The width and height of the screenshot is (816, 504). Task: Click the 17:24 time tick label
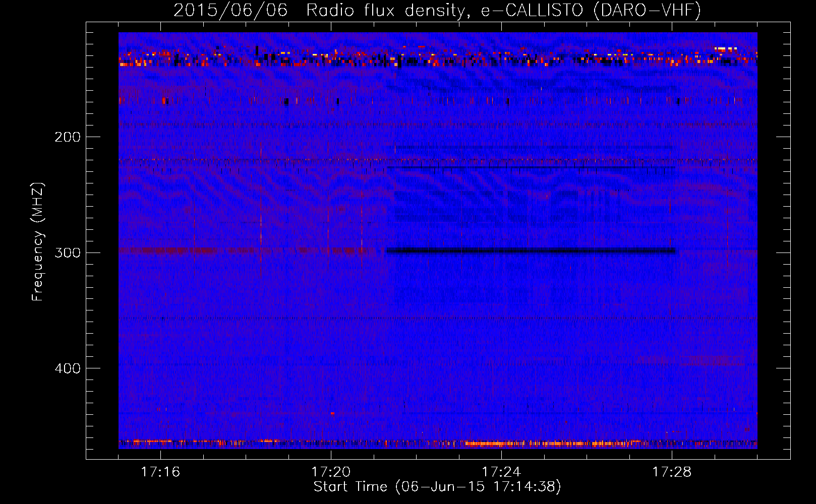501,472
